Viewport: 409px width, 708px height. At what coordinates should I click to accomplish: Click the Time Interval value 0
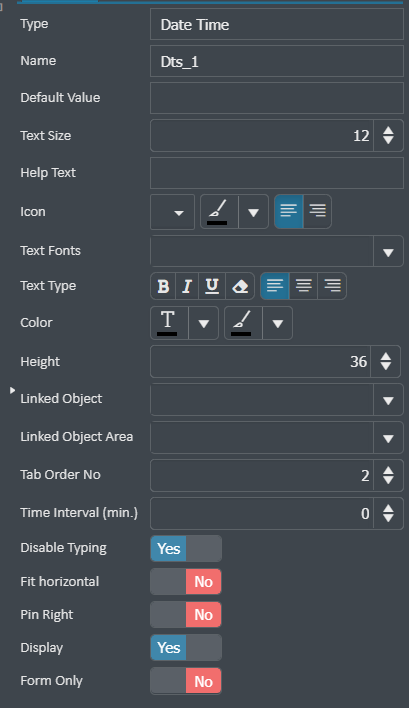(x=365, y=514)
